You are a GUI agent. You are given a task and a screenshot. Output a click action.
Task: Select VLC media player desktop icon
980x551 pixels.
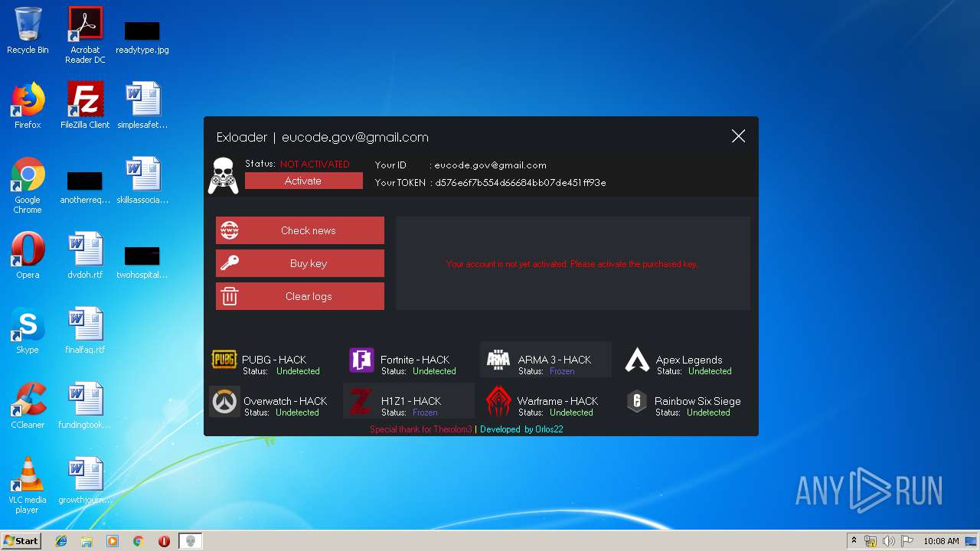[x=28, y=485]
